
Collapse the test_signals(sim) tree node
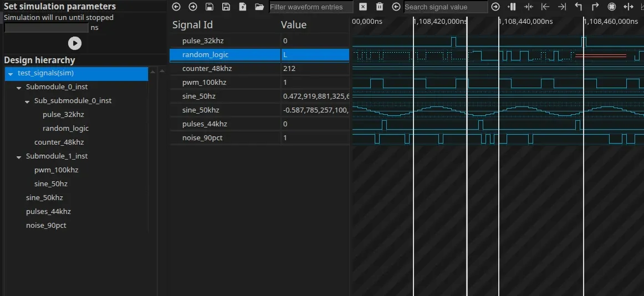[x=11, y=73]
